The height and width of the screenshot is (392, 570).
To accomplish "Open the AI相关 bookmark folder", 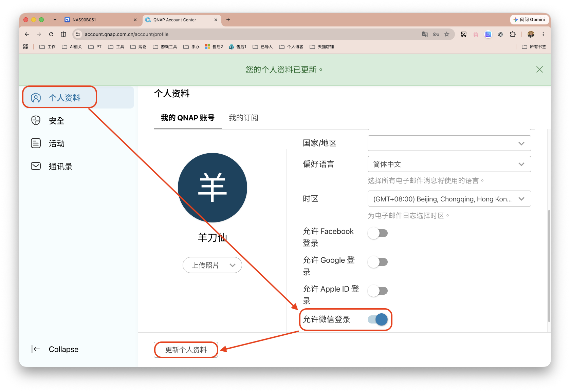I will [72, 47].
